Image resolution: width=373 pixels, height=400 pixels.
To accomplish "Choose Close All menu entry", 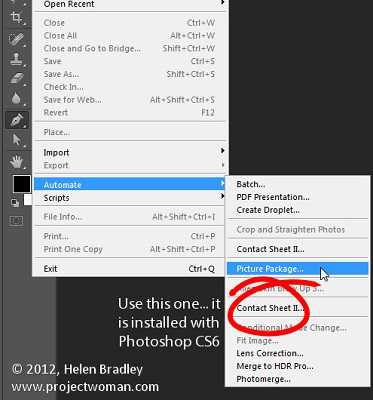I will coord(131,36).
